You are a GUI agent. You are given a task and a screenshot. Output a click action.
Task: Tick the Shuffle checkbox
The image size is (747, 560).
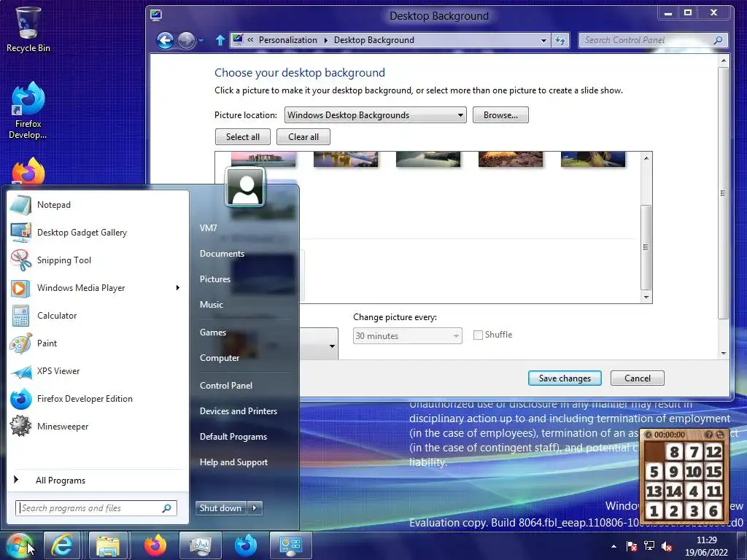[478, 335]
